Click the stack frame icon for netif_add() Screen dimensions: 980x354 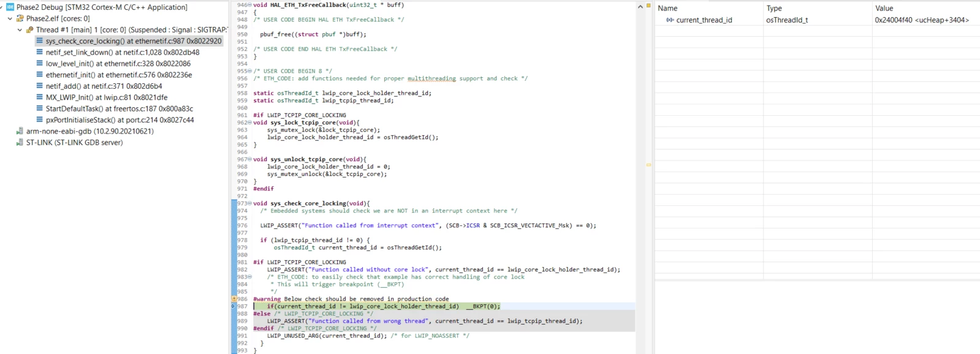40,86
